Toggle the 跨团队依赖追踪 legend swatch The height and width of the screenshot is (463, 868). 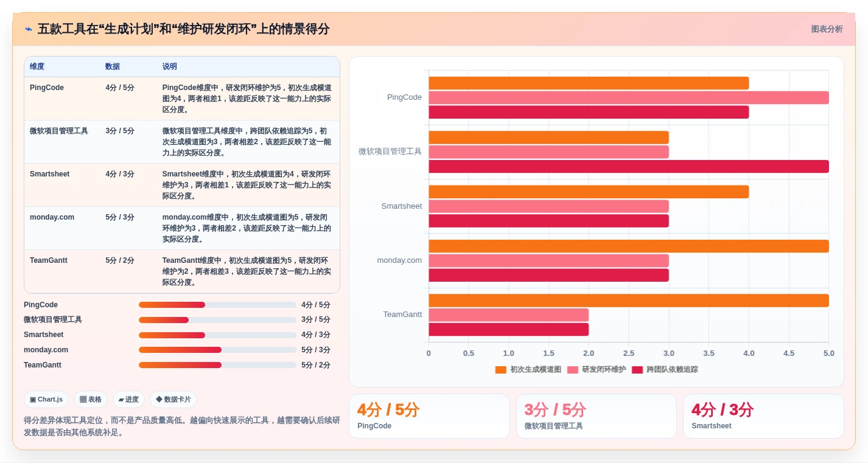click(637, 369)
